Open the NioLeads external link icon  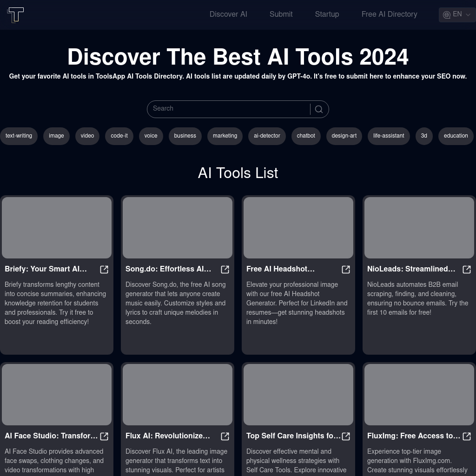click(x=467, y=270)
